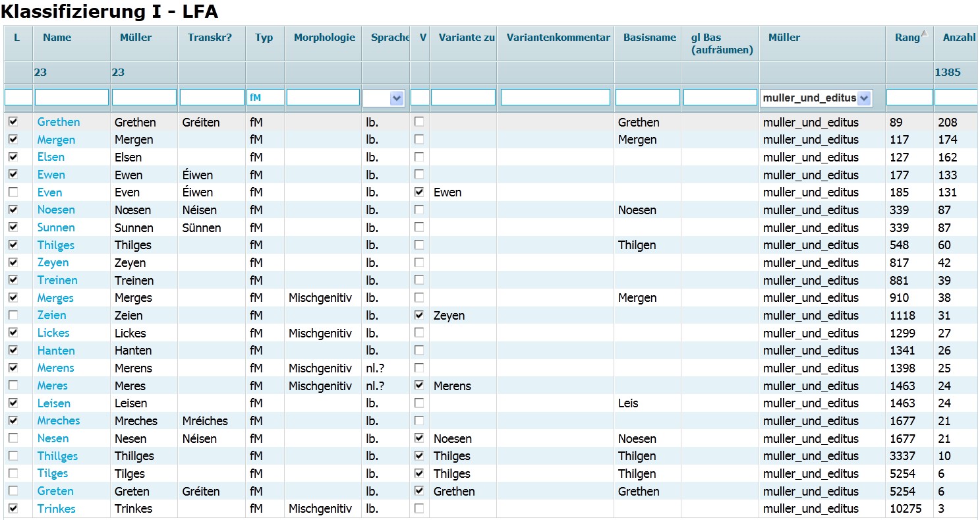980x520 pixels.
Task: Sort by the Name column header
Action: pos(57,38)
